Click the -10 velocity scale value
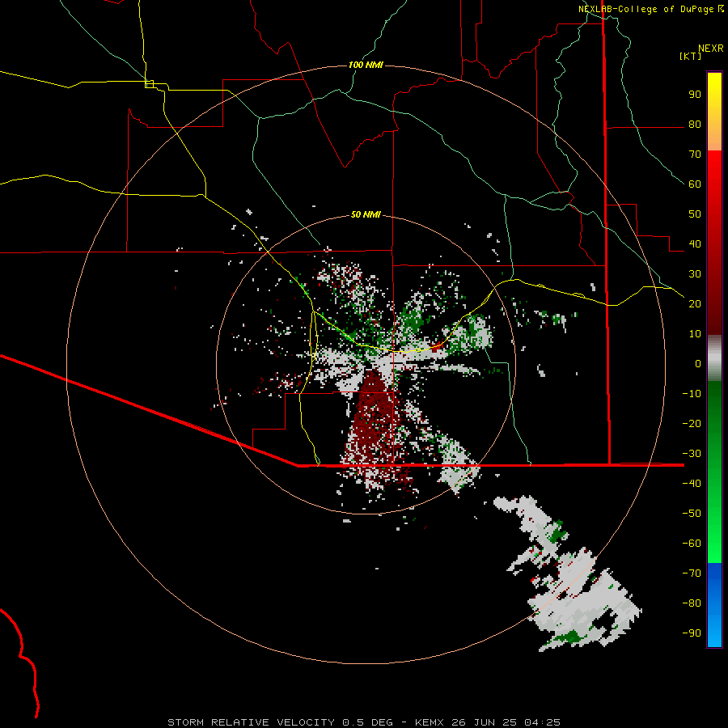 (692, 394)
